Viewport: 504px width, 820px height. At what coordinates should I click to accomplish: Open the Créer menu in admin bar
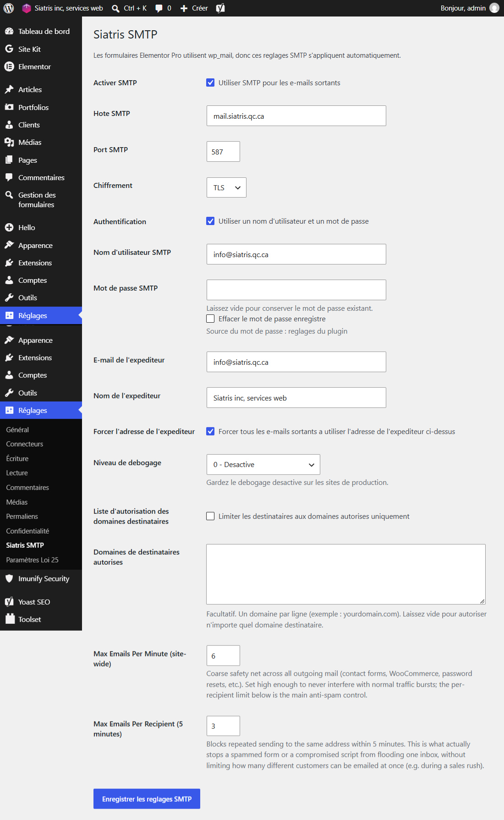[194, 8]
